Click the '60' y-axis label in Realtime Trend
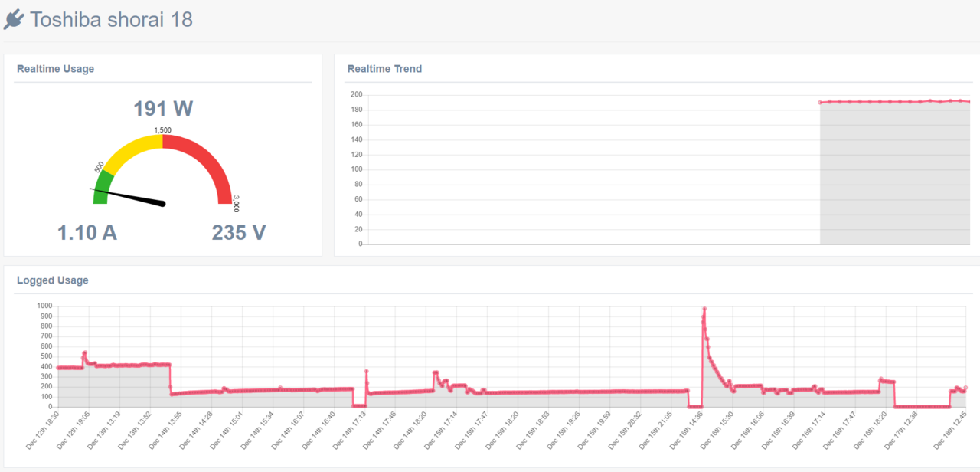Viewport: 980px width, 472px height. click(x=358, y=199)
